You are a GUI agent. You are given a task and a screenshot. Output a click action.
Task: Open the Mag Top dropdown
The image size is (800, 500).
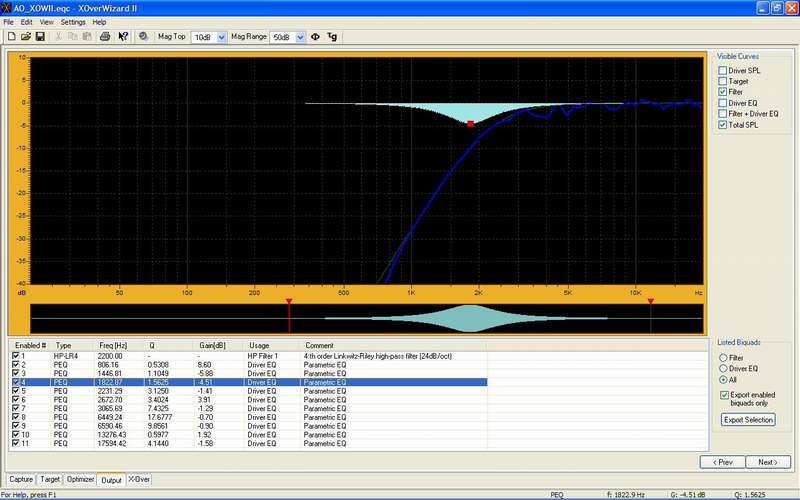pos(221,37)
